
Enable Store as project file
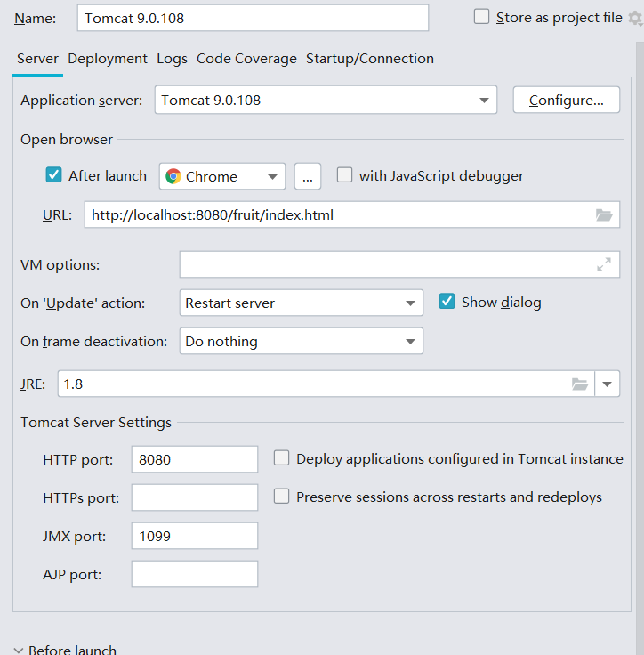(x=482, y=16)
